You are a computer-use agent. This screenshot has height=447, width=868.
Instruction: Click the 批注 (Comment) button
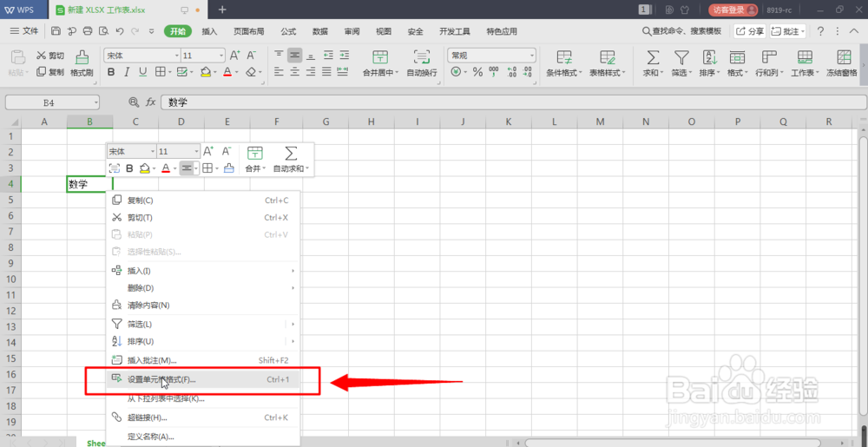tap(788, 31)
